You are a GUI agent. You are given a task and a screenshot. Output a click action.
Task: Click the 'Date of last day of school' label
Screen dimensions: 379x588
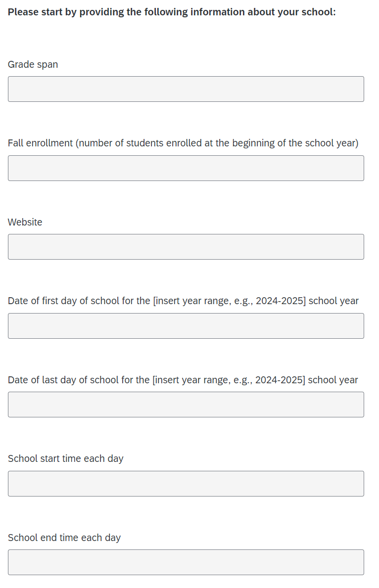(x=183, y=380)
